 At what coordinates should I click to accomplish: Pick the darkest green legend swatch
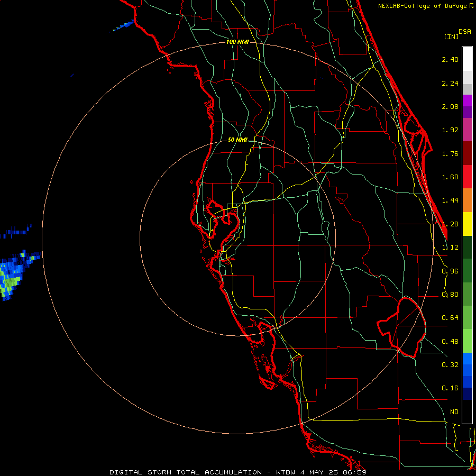tap(467, 247)
